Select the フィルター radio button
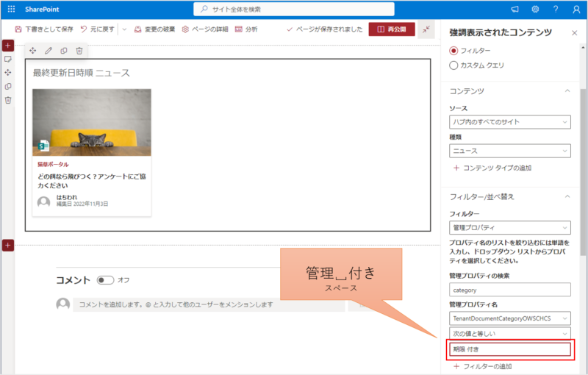The image size is (588, 375). 453,50
